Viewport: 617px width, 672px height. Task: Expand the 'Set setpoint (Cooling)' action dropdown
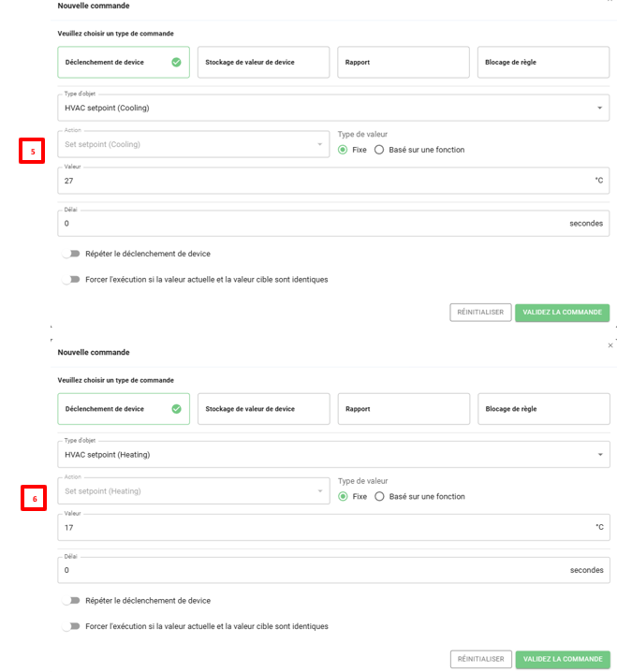coord(192,145)
